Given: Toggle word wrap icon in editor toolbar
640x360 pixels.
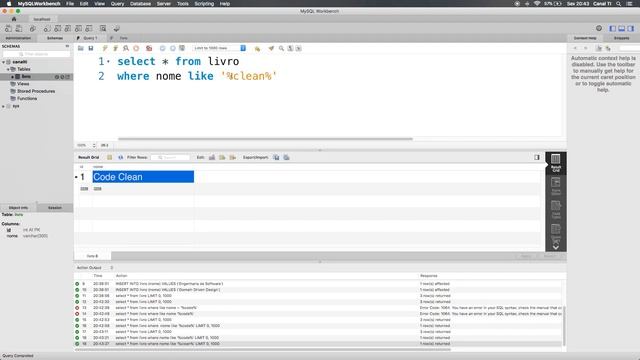Looking at the screenshot, I should [299, 49].
